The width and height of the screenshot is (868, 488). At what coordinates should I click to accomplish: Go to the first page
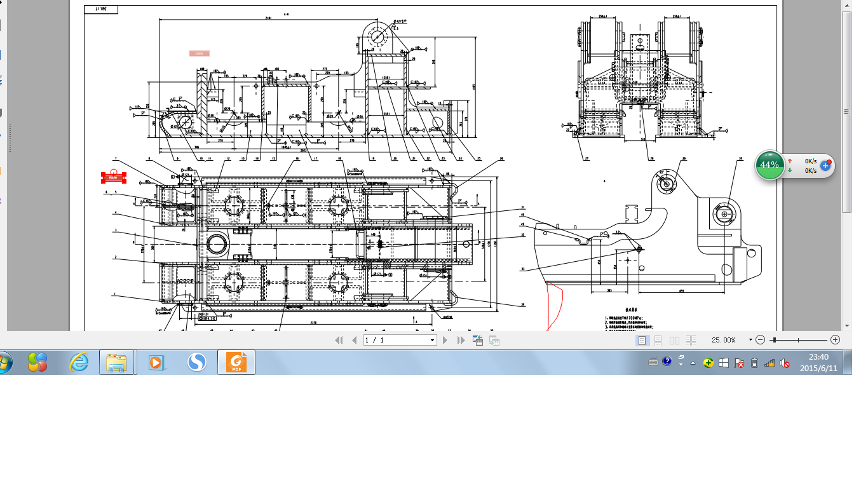339,341
